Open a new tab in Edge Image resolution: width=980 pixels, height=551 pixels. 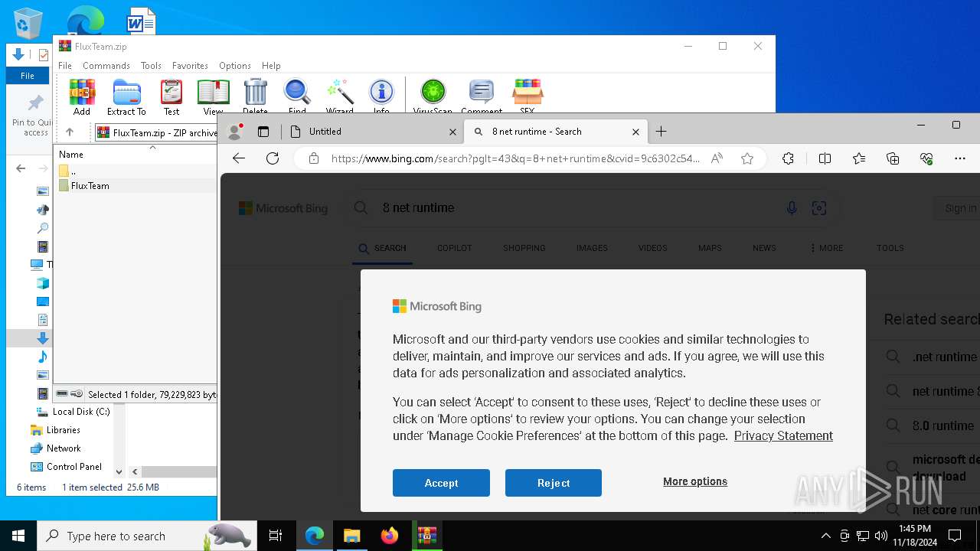tap(661, 132)
